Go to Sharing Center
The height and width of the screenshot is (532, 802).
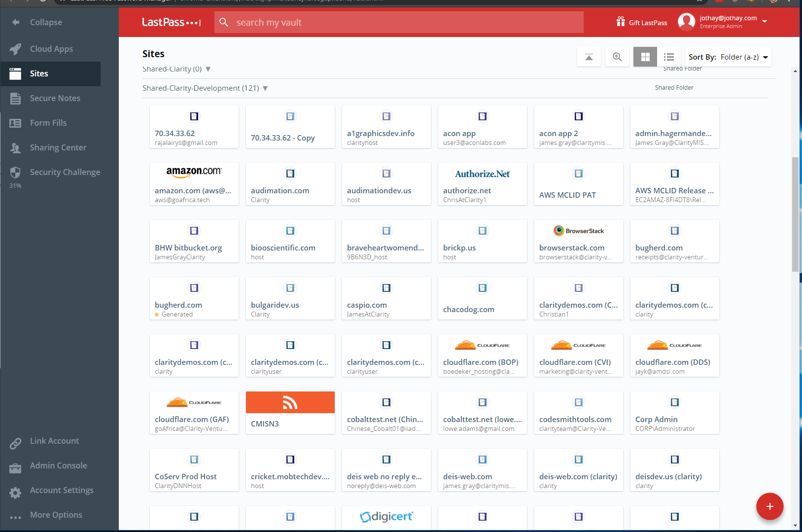click(50, 147)
